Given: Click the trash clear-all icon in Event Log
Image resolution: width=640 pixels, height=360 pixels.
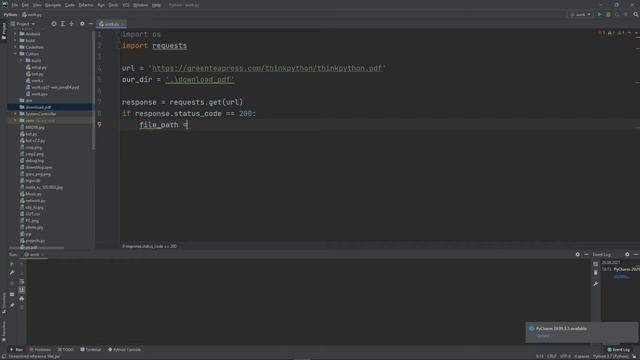Looking at the screenshot, I should [x=596, y=273].
